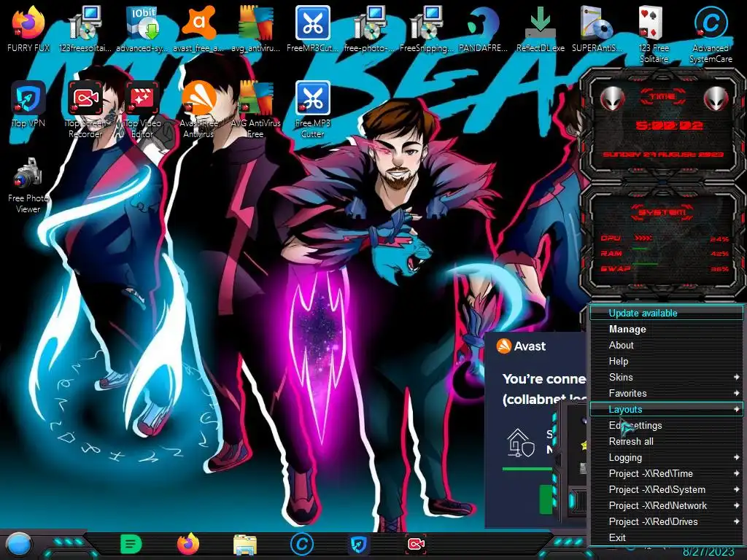Open iTop VPN from the taskbar
This screenshot has height=560, width=747.
pos(359,544)
